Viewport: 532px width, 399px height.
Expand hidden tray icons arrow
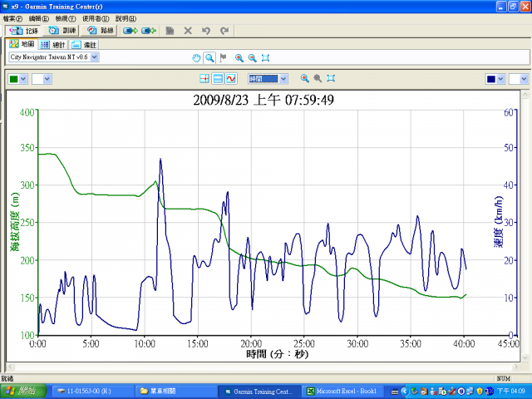click(x=404, y=392)
